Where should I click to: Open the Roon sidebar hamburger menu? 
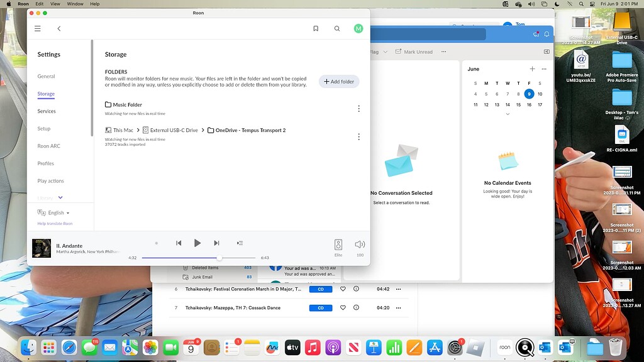click(37, 28)
